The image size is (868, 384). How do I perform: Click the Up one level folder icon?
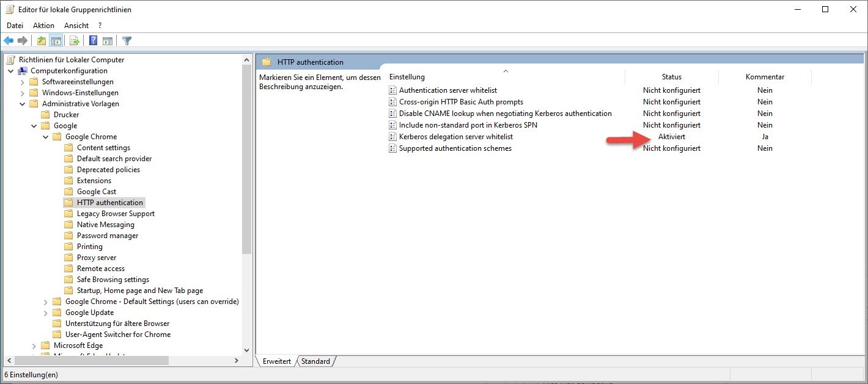(x=41, y=41)
